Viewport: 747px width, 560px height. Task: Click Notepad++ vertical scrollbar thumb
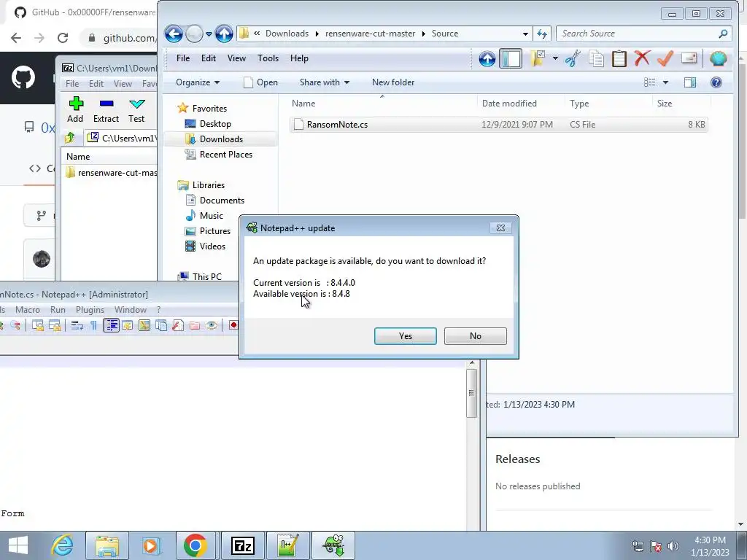(x=472, y=393)
